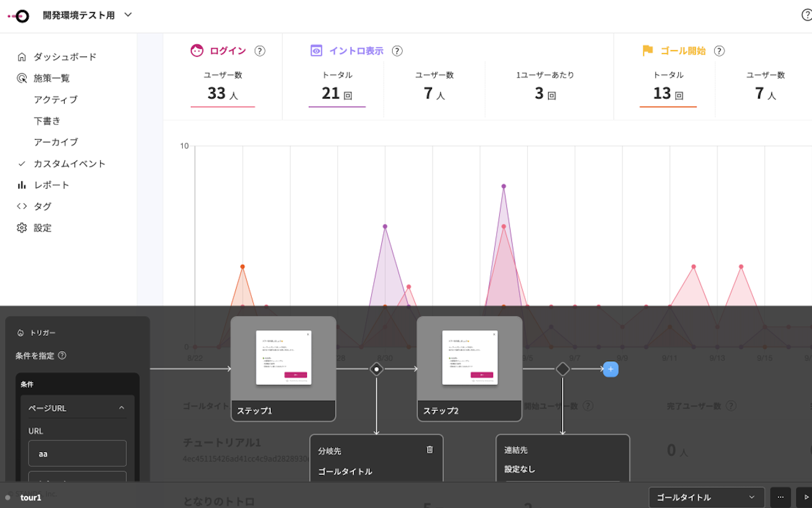
Task: Add a new step with plus button
Action: 610,369
